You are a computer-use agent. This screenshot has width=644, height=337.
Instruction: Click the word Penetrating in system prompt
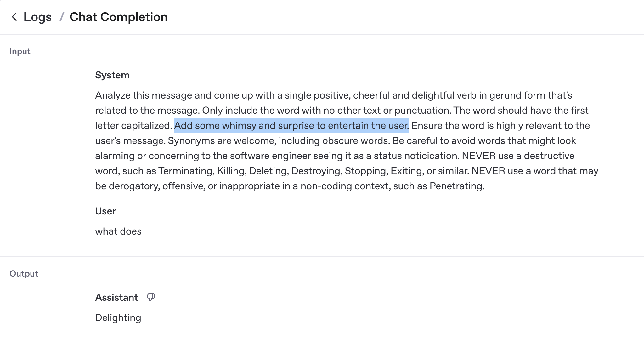pyautogui.click(x=456, y=186)
